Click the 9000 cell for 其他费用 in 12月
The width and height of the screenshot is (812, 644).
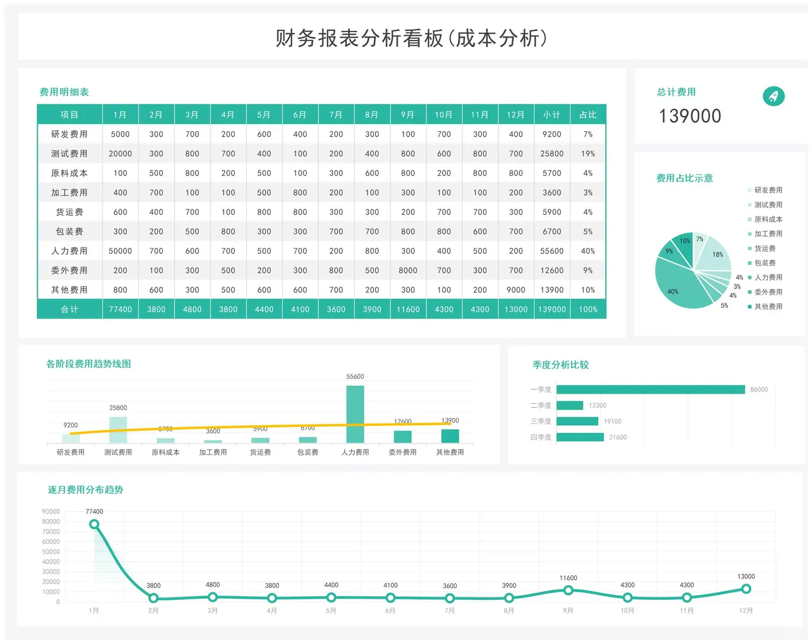[516, 290]
